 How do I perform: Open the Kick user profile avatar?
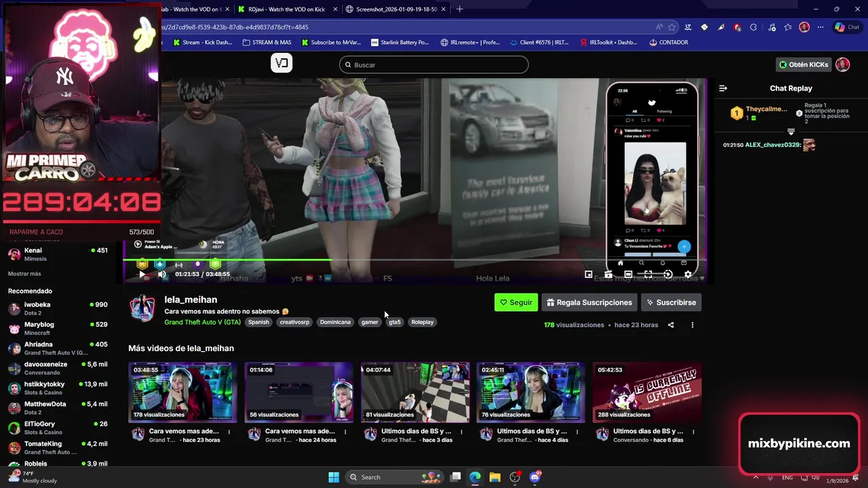tap(842, 64)
